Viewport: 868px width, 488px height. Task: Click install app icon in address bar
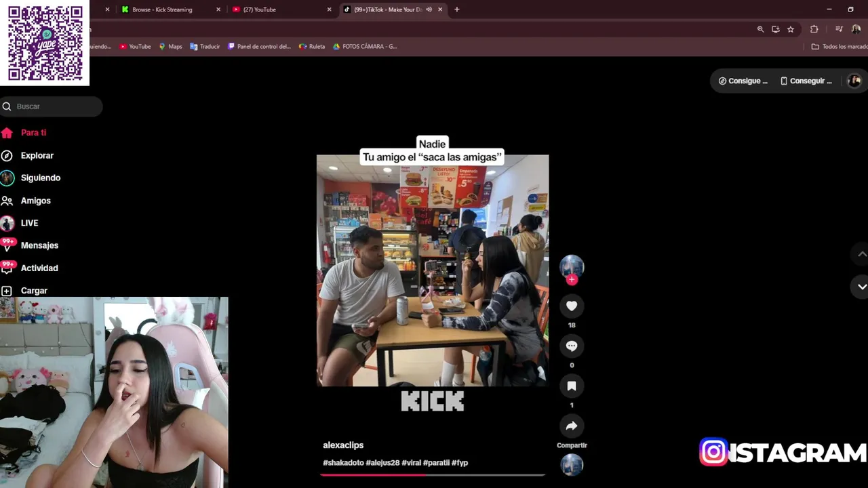[x=775, y=29]
